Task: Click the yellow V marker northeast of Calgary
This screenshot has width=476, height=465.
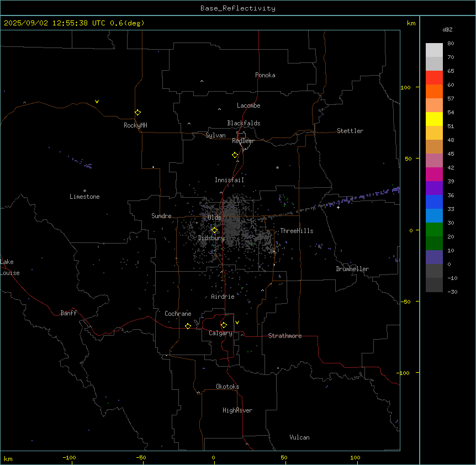Action: click(x=237, y=323)
